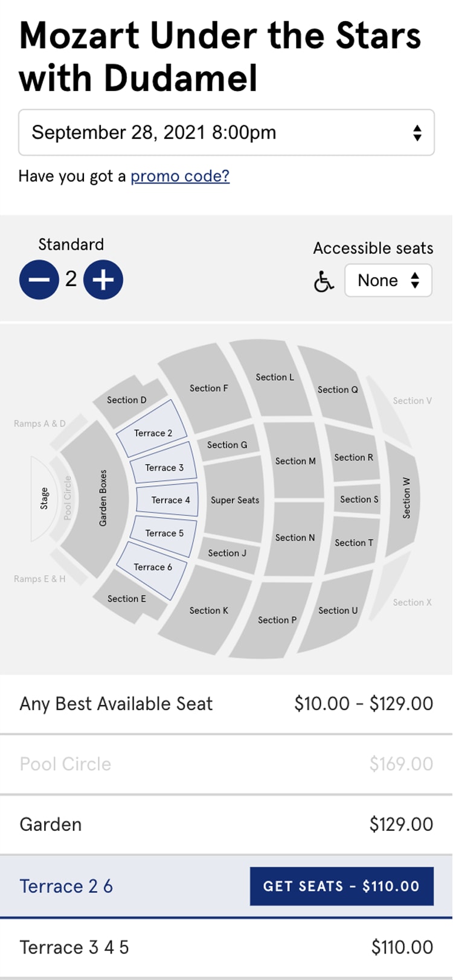This screenshot has height=980, width=453.
Task: Decrease standard ticket count with minus button
Action: click(39, 280)
